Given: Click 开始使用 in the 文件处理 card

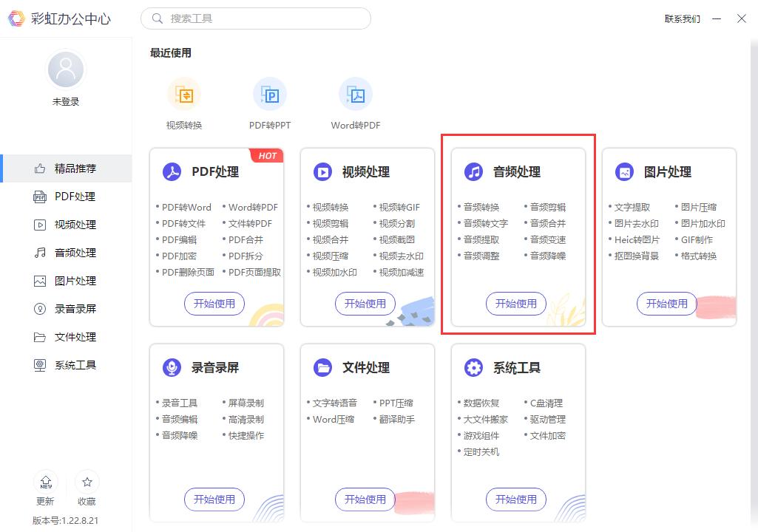Looking at the screenshot, I should coord(365,499).
